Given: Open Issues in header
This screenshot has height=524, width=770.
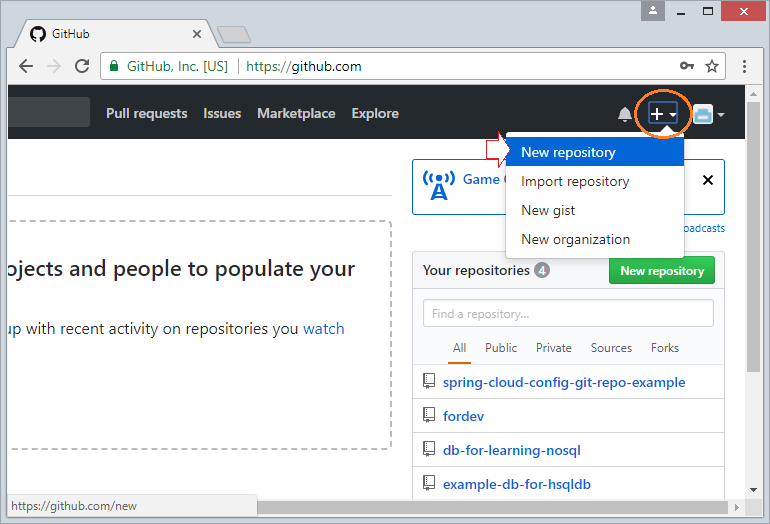Looking at the screenshot, I should 222,113.
